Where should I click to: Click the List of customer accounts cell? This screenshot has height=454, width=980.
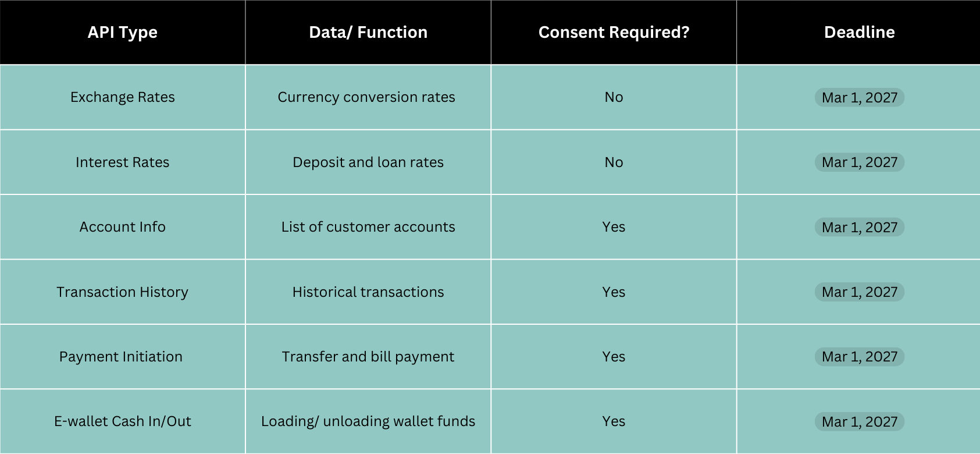[368, 227]
